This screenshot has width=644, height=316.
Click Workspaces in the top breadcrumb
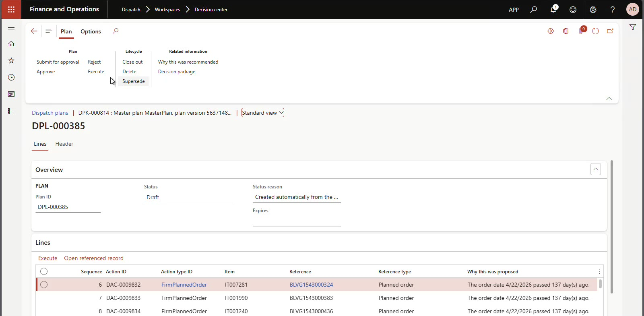tap(167, 9)
